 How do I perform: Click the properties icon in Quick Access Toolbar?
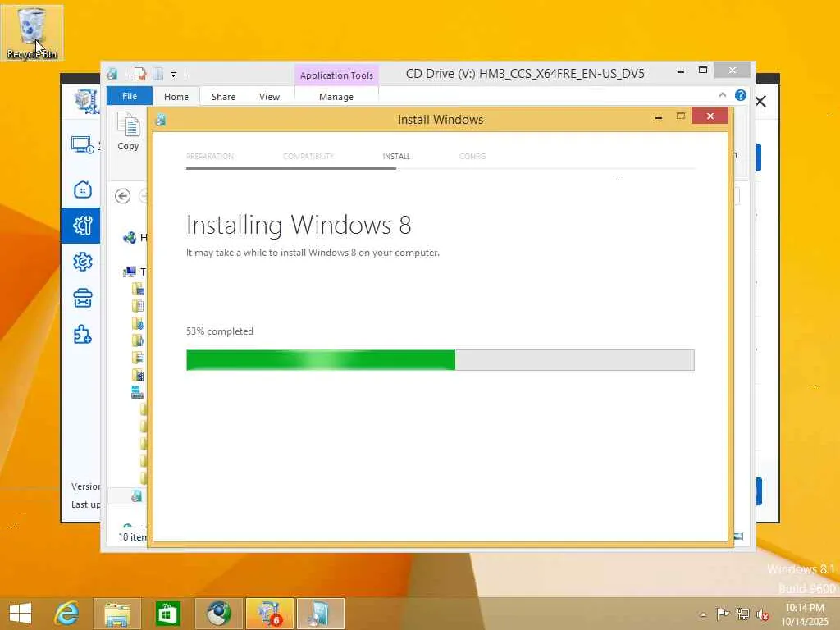[140, 73]
